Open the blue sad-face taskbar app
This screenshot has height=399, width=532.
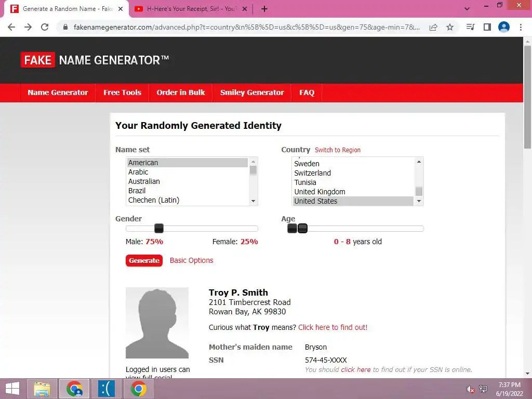106,389
